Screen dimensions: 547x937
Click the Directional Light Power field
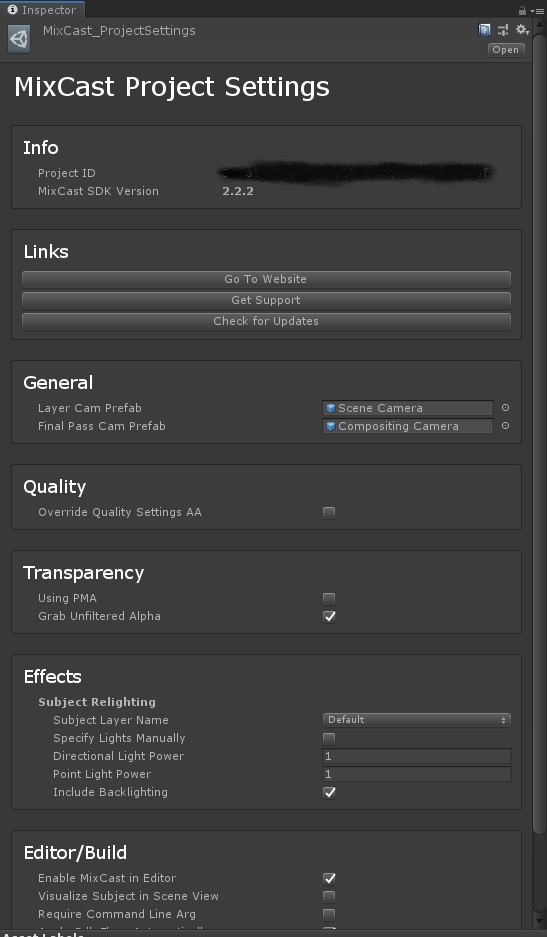pyautogui.click(x=417, y=756)
